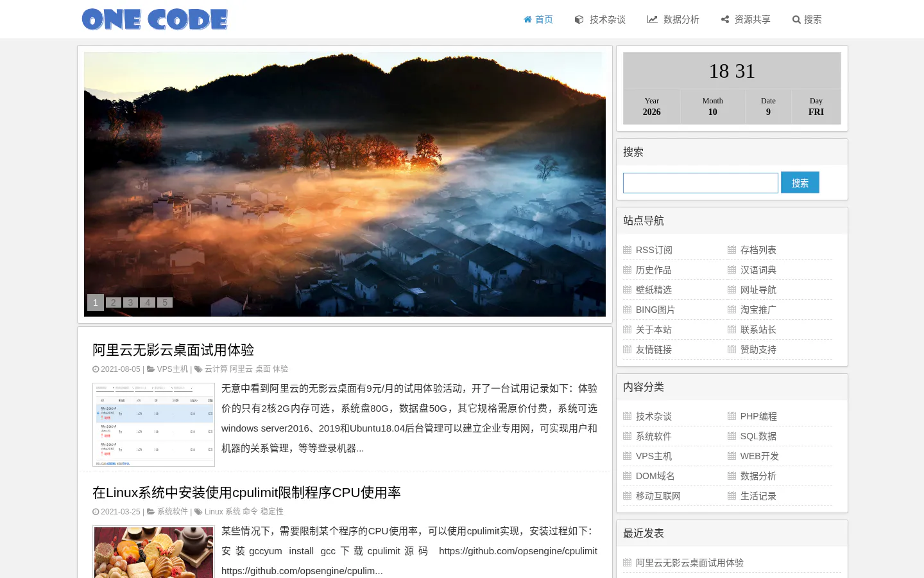Open the BING图片 link
The image size is (924, 578).
pos(655,310)
